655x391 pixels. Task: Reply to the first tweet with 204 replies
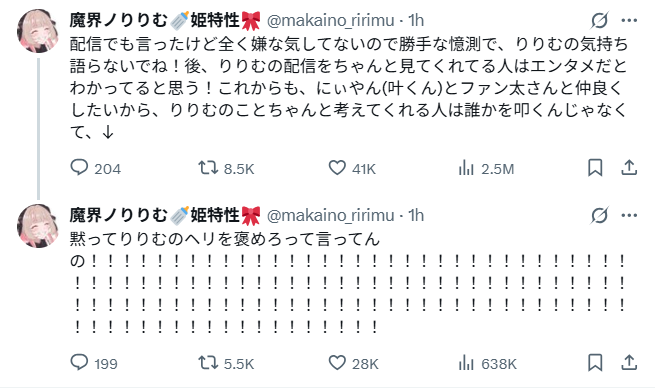tap(95, 168)
